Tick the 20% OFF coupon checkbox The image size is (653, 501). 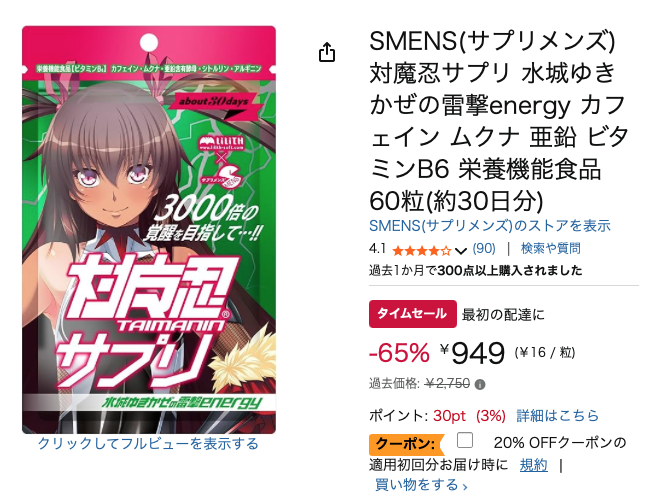pos(465,440)
